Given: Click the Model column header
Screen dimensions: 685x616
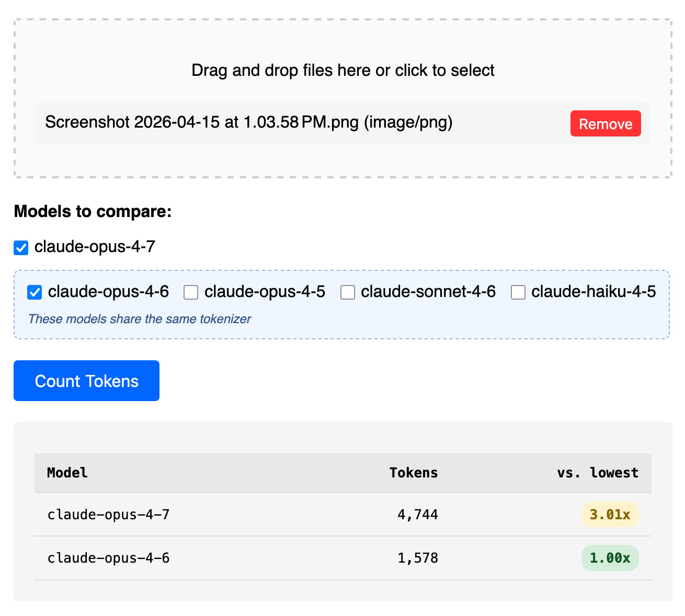Looking at the screenshot, I should [67, 473].
